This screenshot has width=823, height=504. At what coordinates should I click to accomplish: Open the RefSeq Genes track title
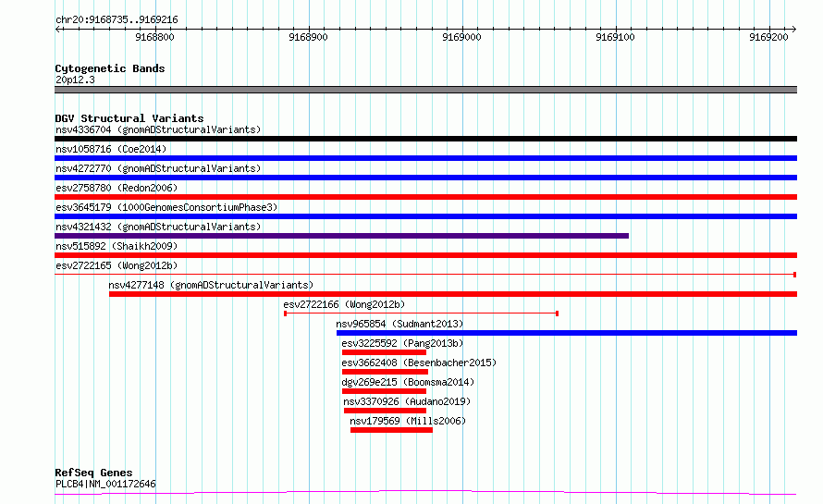(x=94, y=473)
